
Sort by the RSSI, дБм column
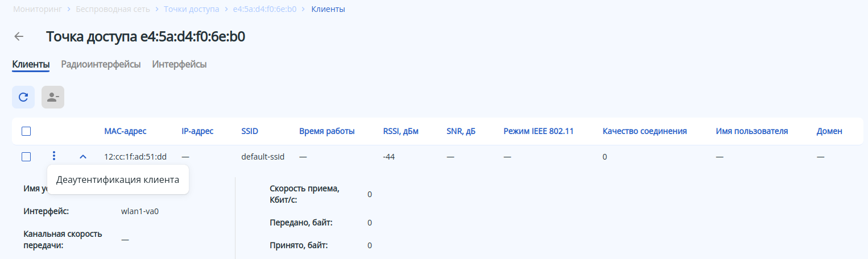(x=400, y=131)
